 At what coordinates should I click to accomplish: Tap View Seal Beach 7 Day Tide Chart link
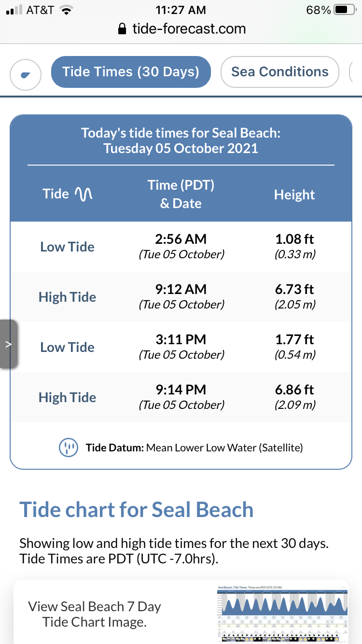click(94, 613)
